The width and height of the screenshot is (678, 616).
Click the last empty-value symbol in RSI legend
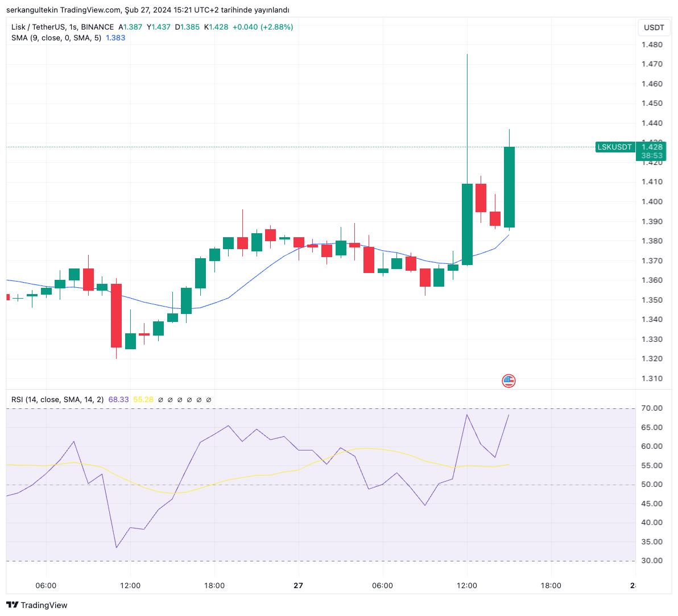point(209,400)
